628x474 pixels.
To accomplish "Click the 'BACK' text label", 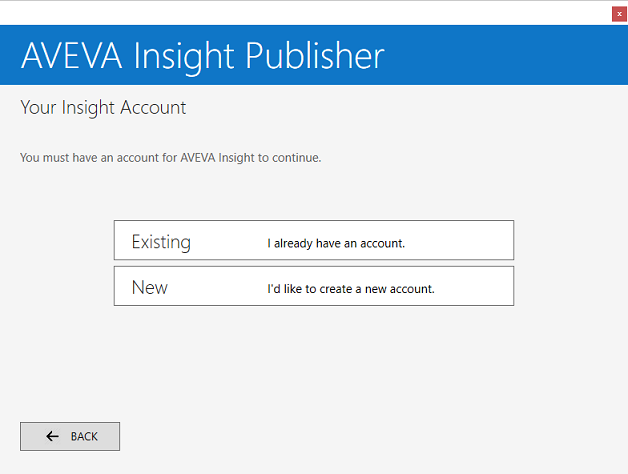I will click(x=84, y=437).
